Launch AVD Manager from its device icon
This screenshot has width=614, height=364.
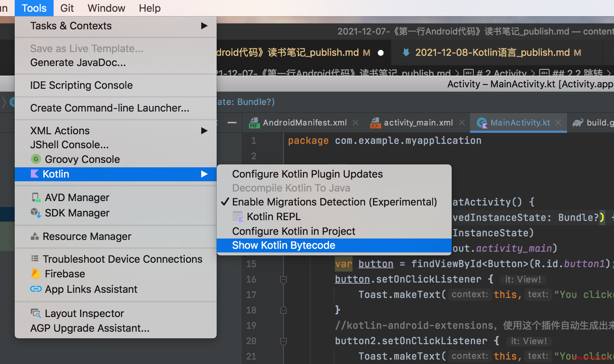click(36, 197)
